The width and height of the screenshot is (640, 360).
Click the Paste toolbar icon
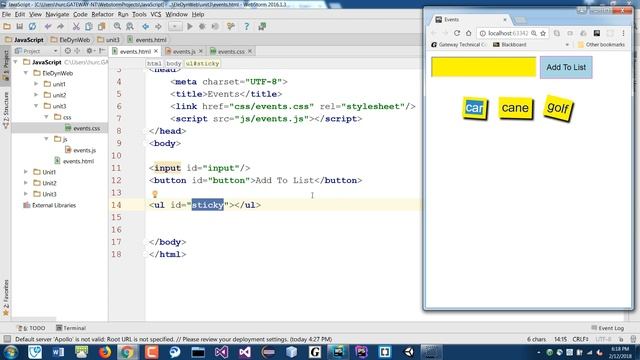(101, 27)
